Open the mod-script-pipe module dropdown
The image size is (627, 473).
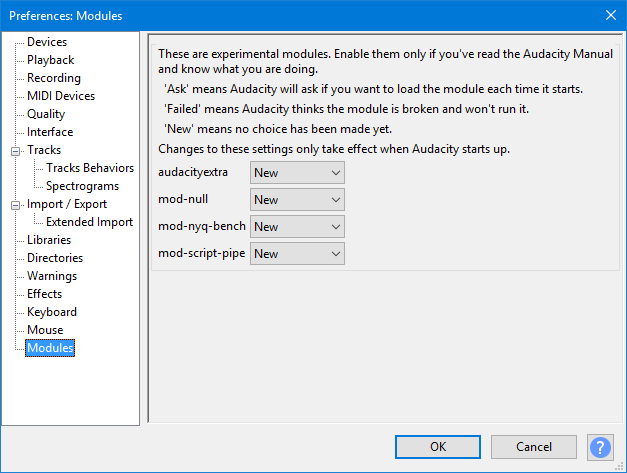[297, 253]
